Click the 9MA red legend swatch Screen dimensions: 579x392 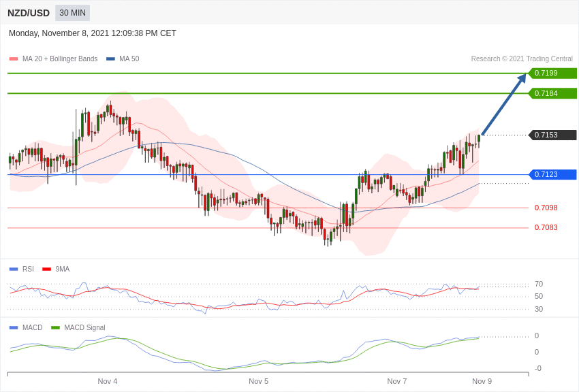pos(46,269)
